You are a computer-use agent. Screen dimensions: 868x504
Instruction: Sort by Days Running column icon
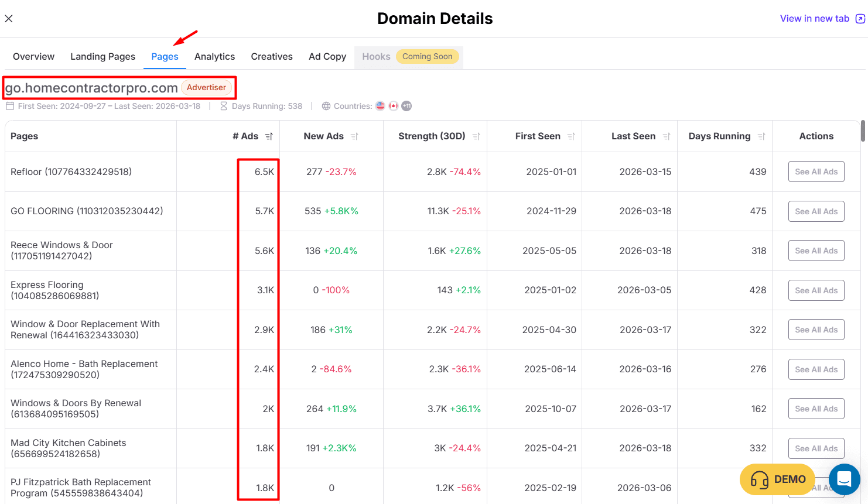761,136
